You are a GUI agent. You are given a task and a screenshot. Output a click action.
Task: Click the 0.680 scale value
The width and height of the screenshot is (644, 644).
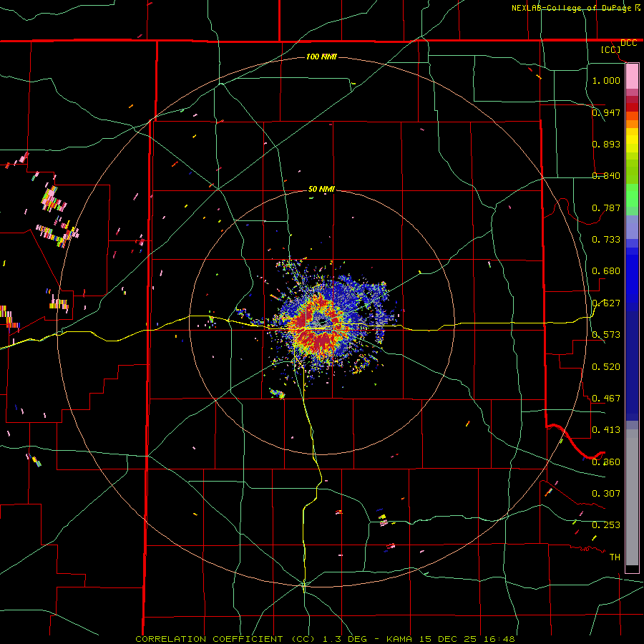pos(606,271)
